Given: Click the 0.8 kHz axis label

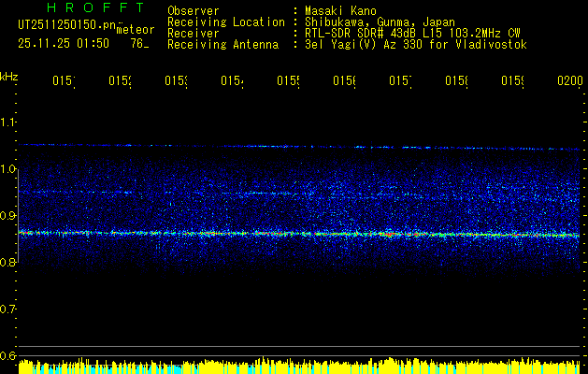Looking at the screenshot, I should (7, 262).
